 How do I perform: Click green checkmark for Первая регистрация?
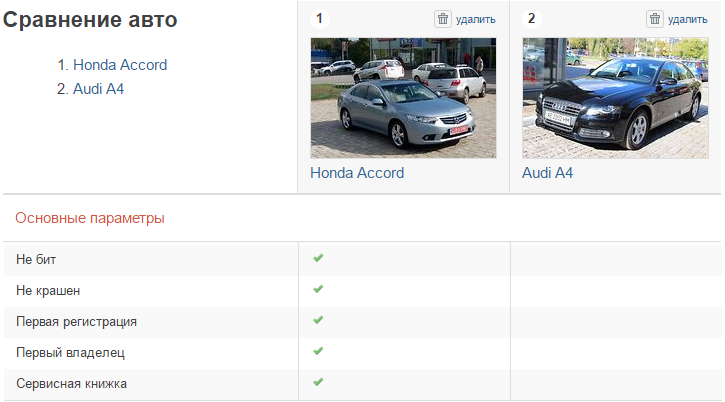(x=318, y=320)
